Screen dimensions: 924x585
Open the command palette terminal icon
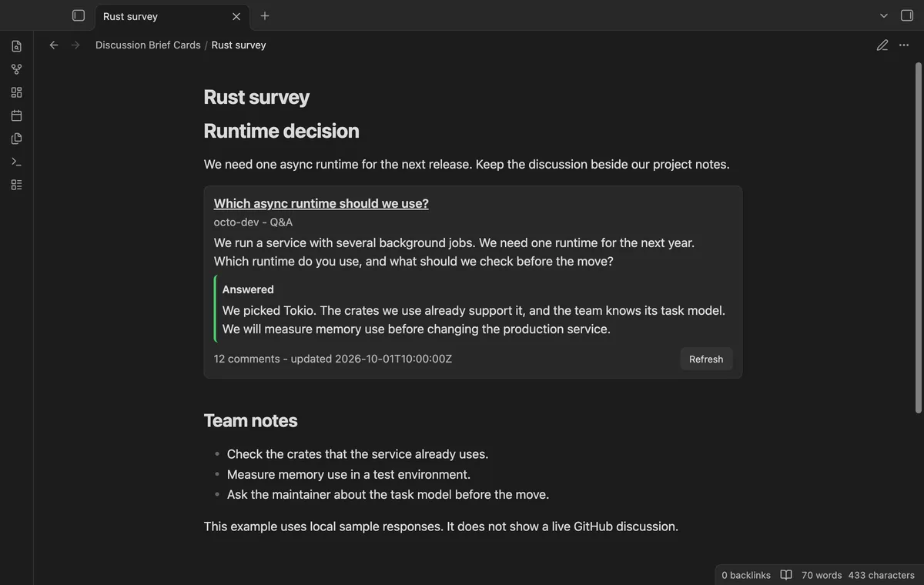click(x=16, y=162)
